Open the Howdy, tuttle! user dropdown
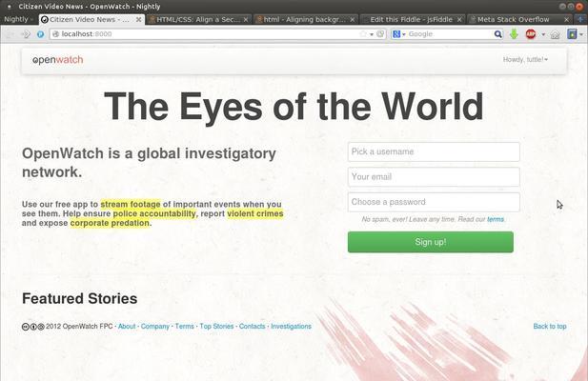Image resolution: width=588 pixels, height=381 pixels. [525, 60]
